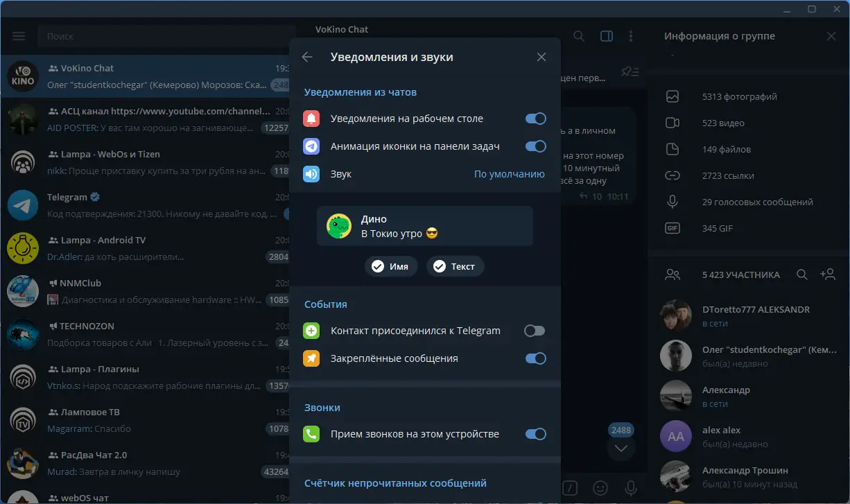The image size is (850, 504).
Task: Close the Notifications and Sounds dialog
Action: click(x=541, y=57)
